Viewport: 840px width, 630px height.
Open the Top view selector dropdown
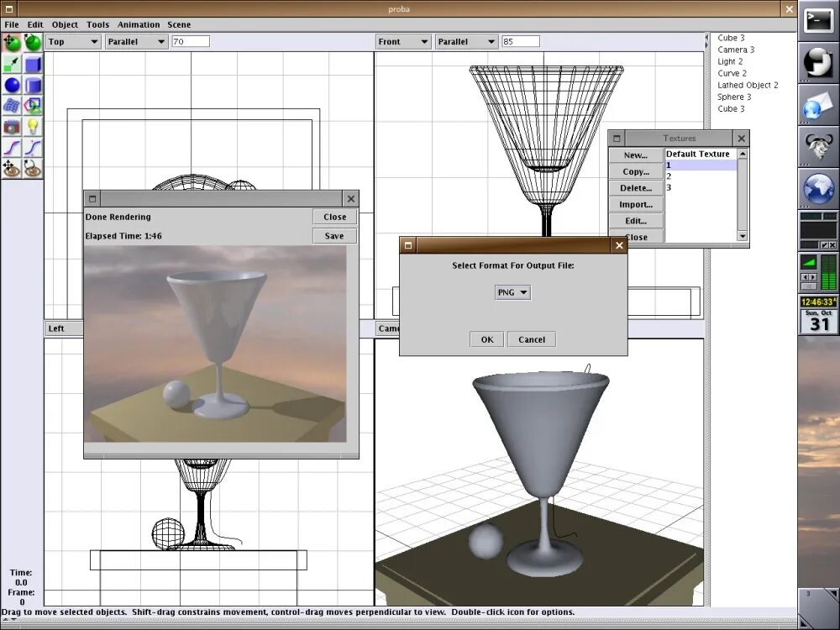click(73, 41)
